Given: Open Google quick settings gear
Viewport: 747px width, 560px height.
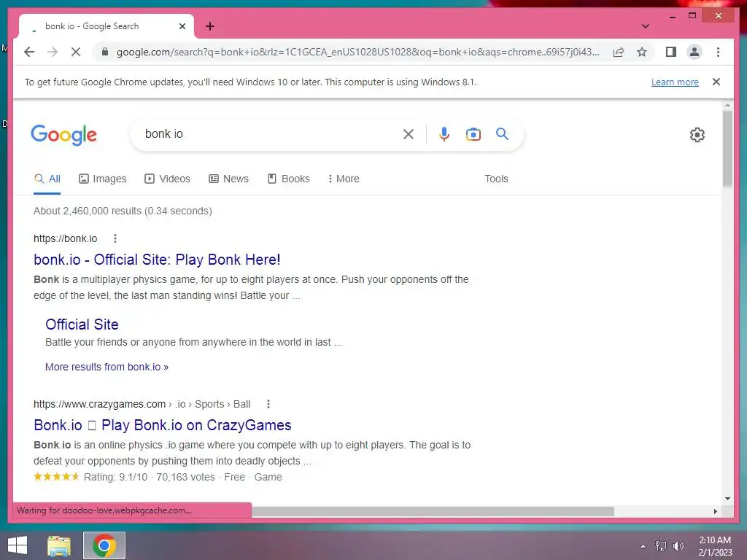Looking at the screenshot, I should coord(697,135).
